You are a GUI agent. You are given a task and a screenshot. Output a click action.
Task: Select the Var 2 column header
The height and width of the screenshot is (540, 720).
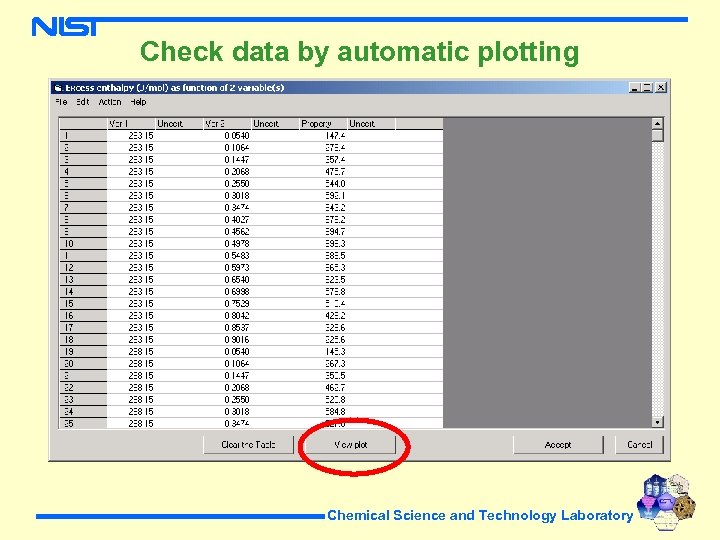(227, 124)
